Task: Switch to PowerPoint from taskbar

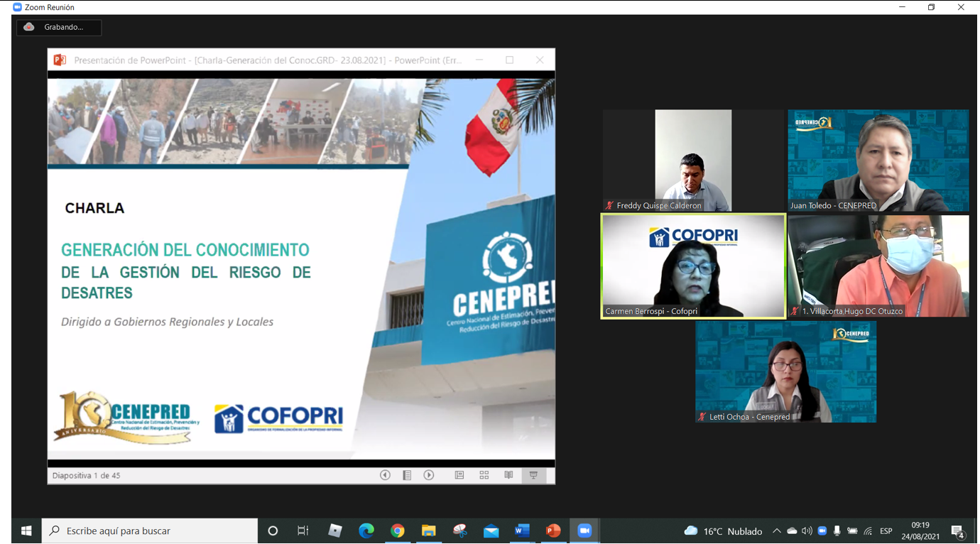Action: point(553,531)
